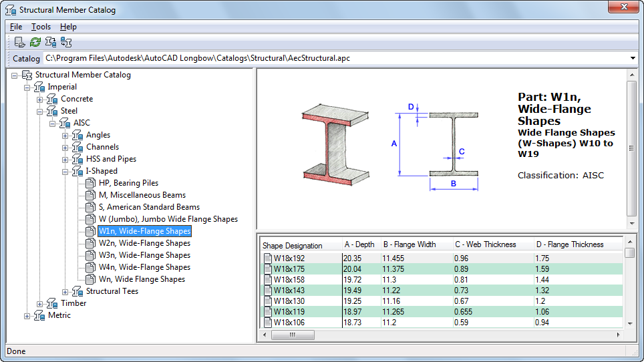Collapse the Structural Member Catalog root node
This screenshot has width=644, height=362.
(x=15, y=75)
